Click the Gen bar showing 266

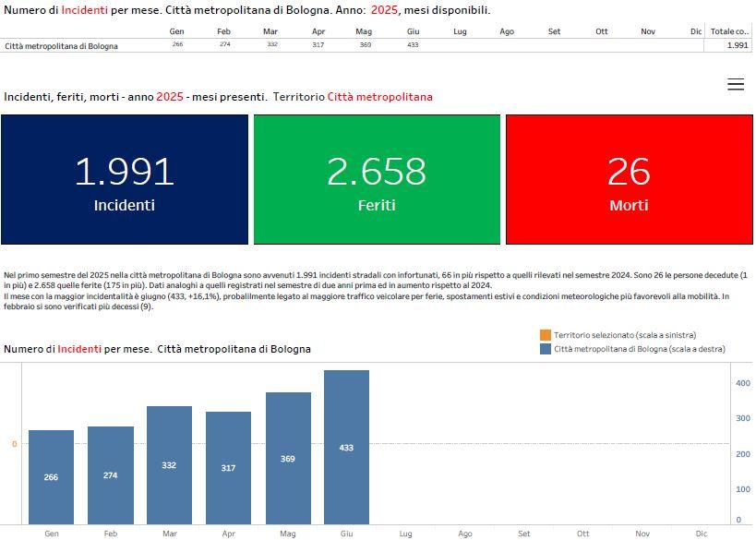(51, 477)
